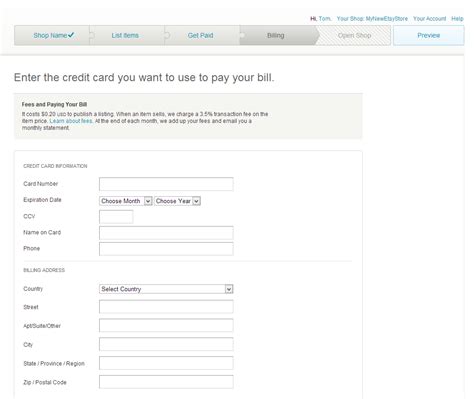Click the Phone input field
474x399 pixels.
point(166,249)
